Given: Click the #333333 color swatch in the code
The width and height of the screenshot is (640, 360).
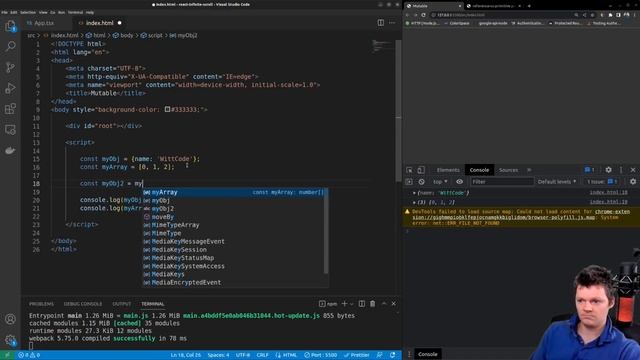Looking at the screenshot, I should pos(167,109).
